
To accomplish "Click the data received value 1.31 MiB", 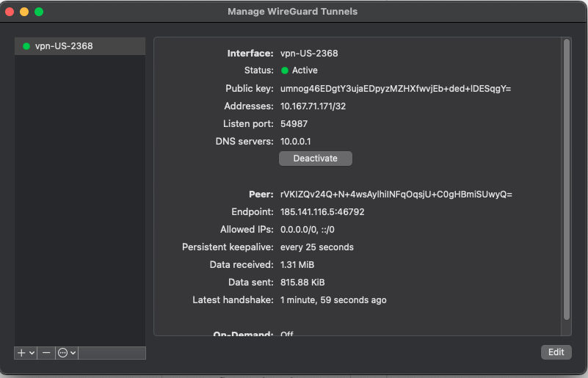I will (297, 265).
